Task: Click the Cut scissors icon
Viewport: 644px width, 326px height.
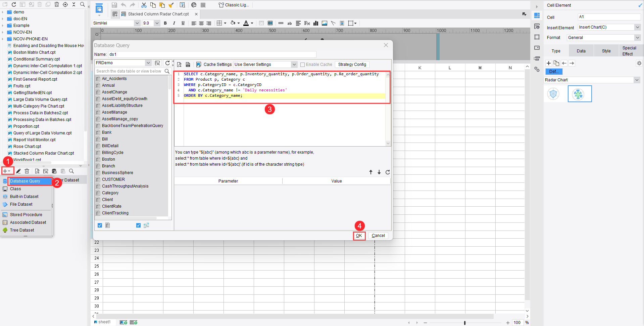Action: [144, 5]
